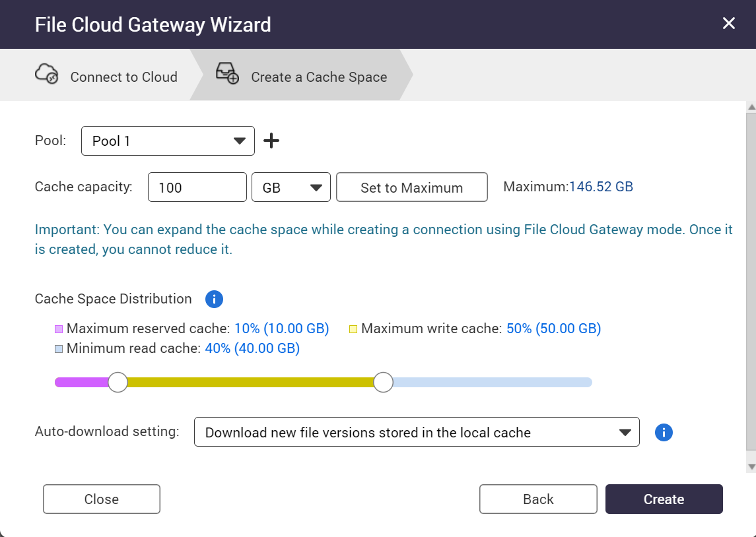Click the scrollbar up arrow
This screenshot has height=537, width=756.
[751, 108]
